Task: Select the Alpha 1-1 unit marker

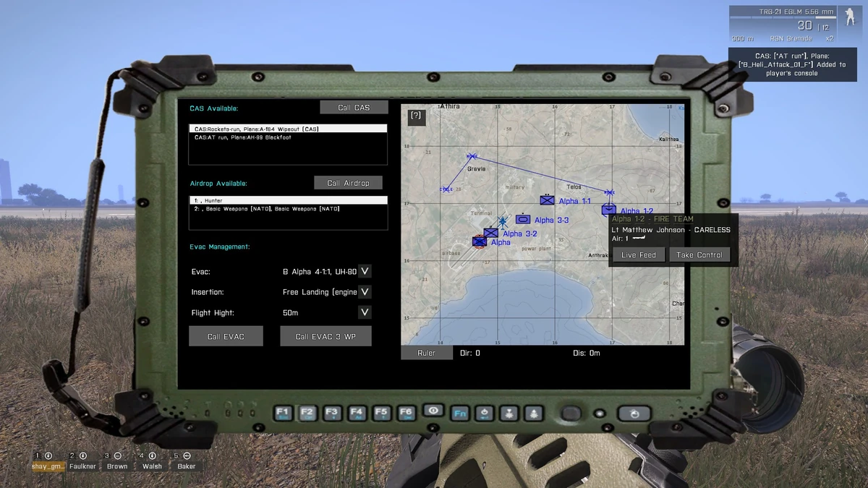Action: [x=546, y=200]
